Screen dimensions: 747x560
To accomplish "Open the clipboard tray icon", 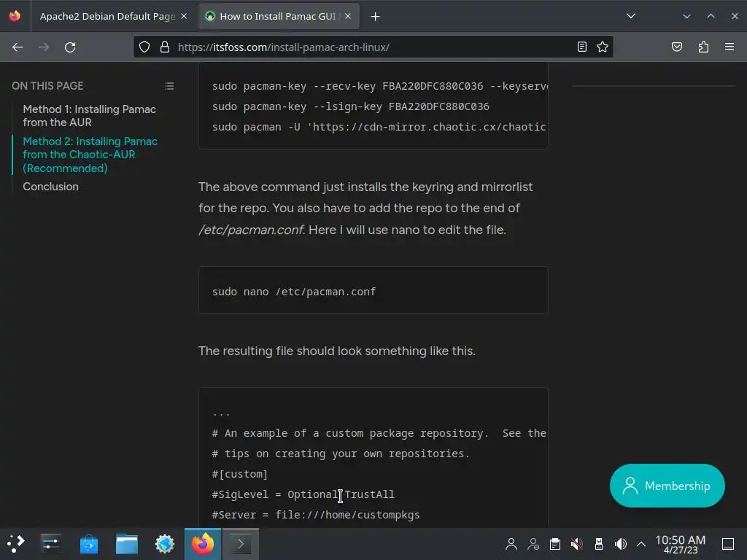I will (555, 544).
